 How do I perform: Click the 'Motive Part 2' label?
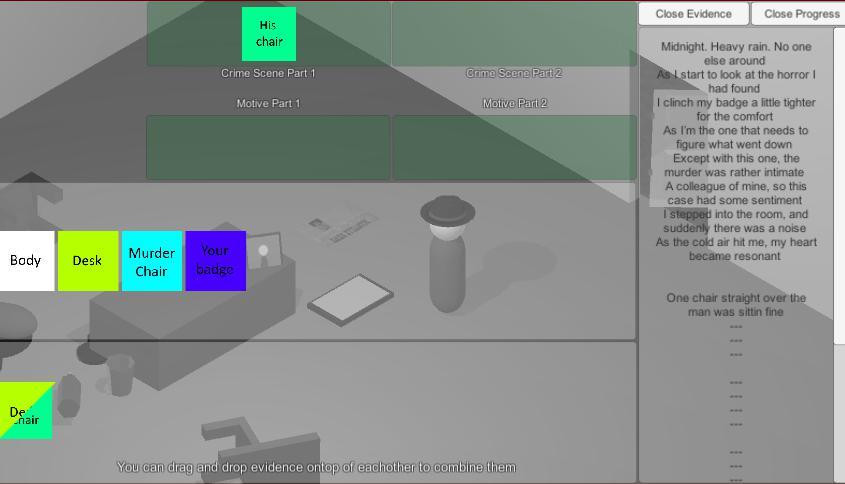click(x=515, y=103)
